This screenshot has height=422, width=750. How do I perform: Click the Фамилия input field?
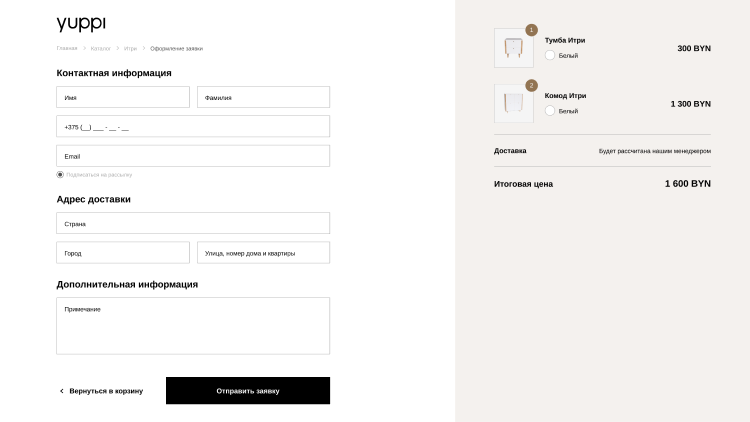[x=263, y=97]
